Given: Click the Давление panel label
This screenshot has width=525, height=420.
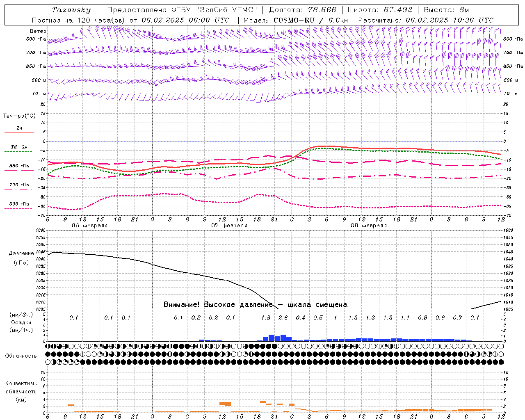Looking at the screenshot, I should point(21,253).
